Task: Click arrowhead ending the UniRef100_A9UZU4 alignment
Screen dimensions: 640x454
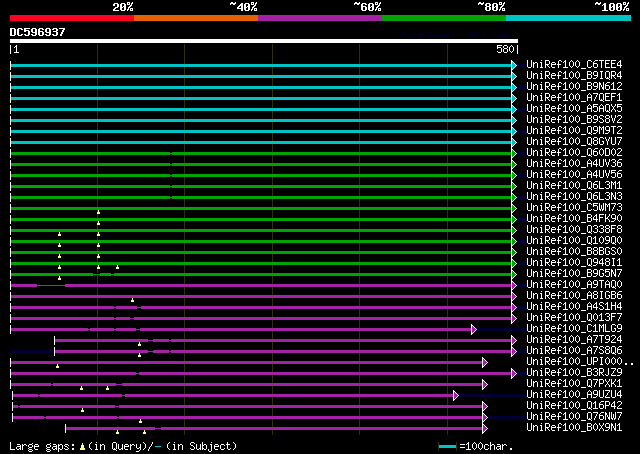Action: coord(455,395)
